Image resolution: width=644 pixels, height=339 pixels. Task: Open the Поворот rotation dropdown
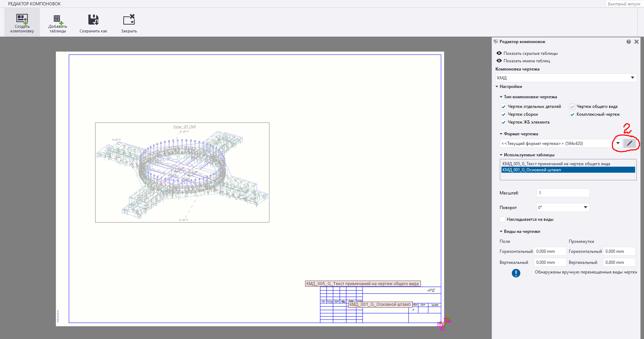pyautogui.click(x=585, y=207)
